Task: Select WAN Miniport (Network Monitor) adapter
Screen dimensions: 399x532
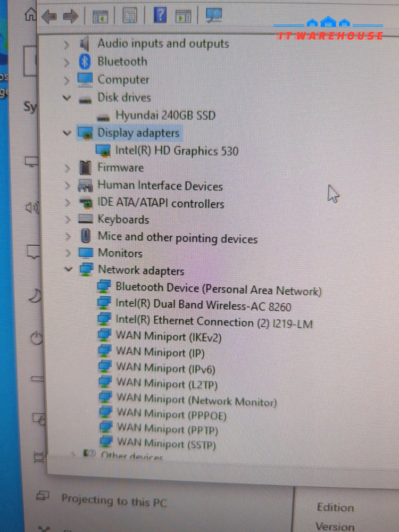Action: click(196, 401)
